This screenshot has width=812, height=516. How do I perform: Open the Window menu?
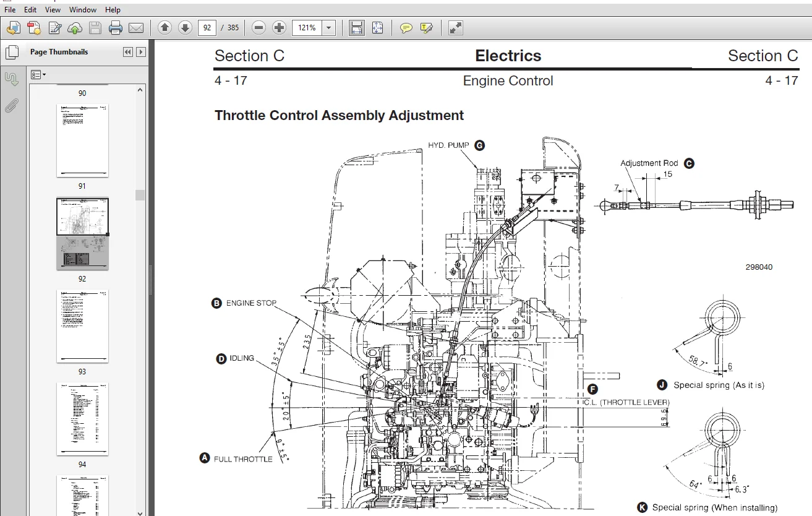tap(83, 10)
